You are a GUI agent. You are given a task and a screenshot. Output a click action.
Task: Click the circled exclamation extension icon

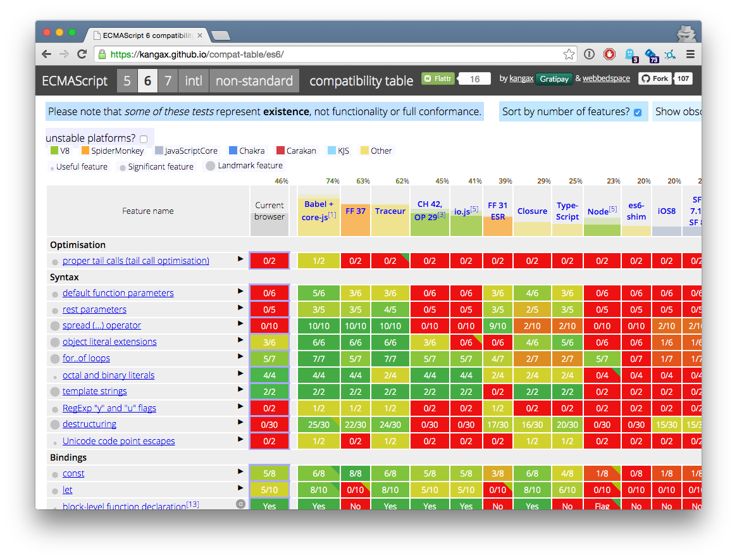coord(589,54)
